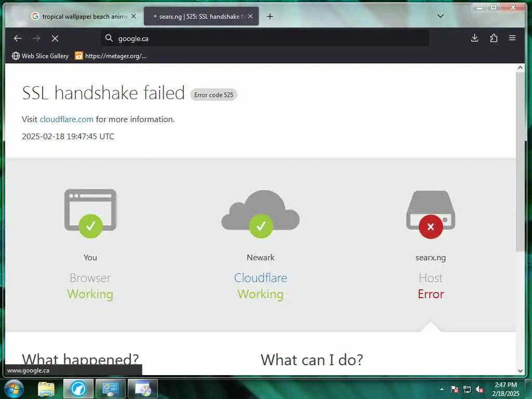This screenshot has width=532, height=399.
Task: Open the metager.org bookmark
Action: tap(111, 56)
